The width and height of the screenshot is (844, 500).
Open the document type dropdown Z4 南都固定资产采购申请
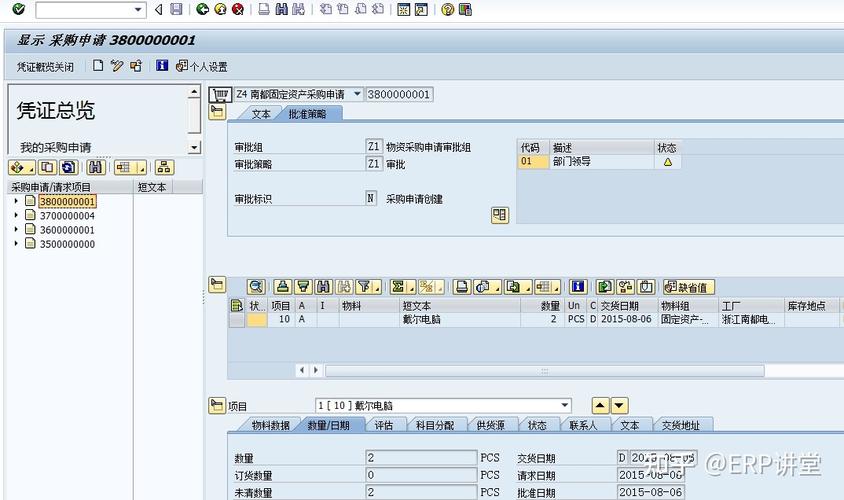357,94
